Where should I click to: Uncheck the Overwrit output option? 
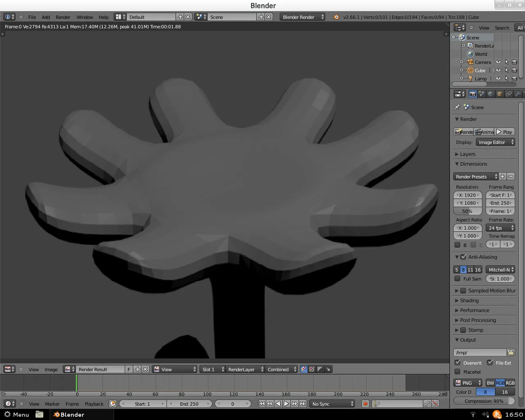458,363
